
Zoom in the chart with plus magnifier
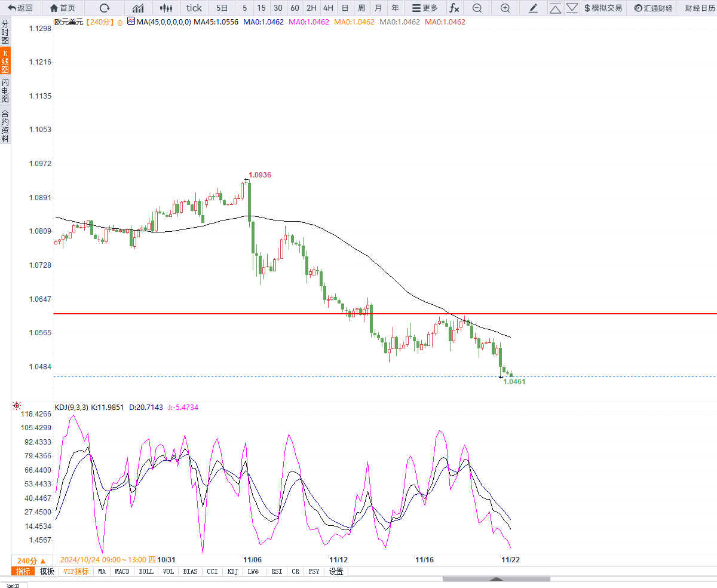tap(505, 8)
